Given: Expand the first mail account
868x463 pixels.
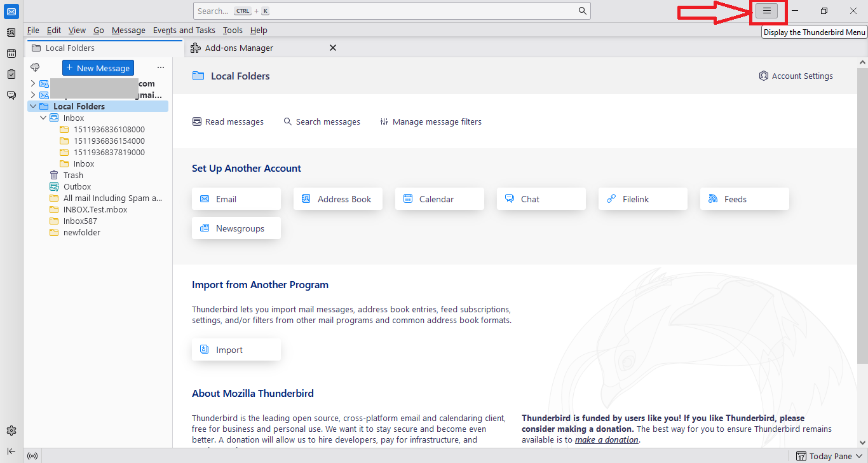Looking at the screenshot, I should pos(33,83).
